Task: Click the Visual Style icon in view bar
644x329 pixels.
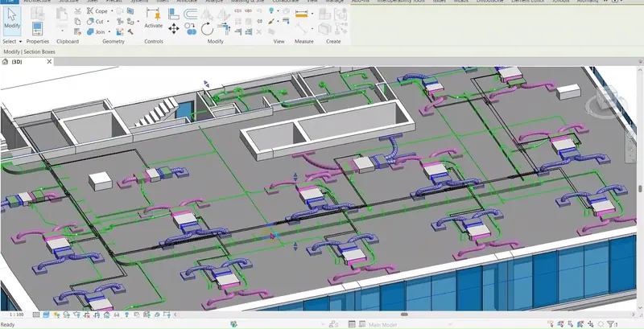Action: 46,315
